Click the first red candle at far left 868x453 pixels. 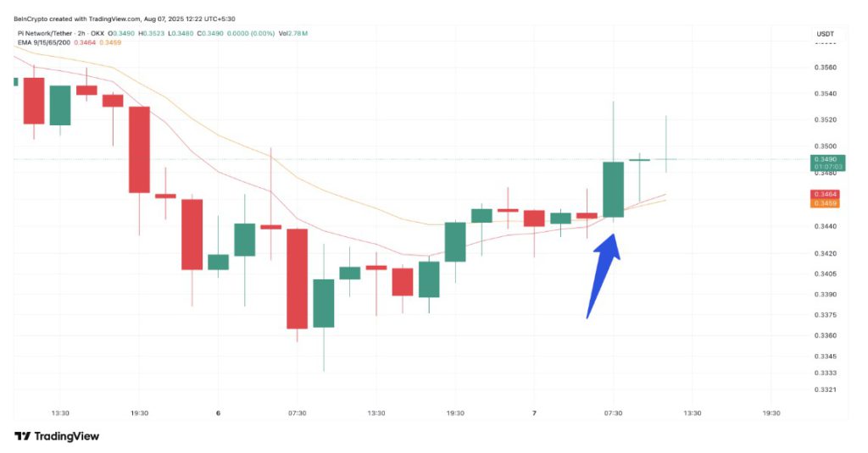[x=33, y=101]
